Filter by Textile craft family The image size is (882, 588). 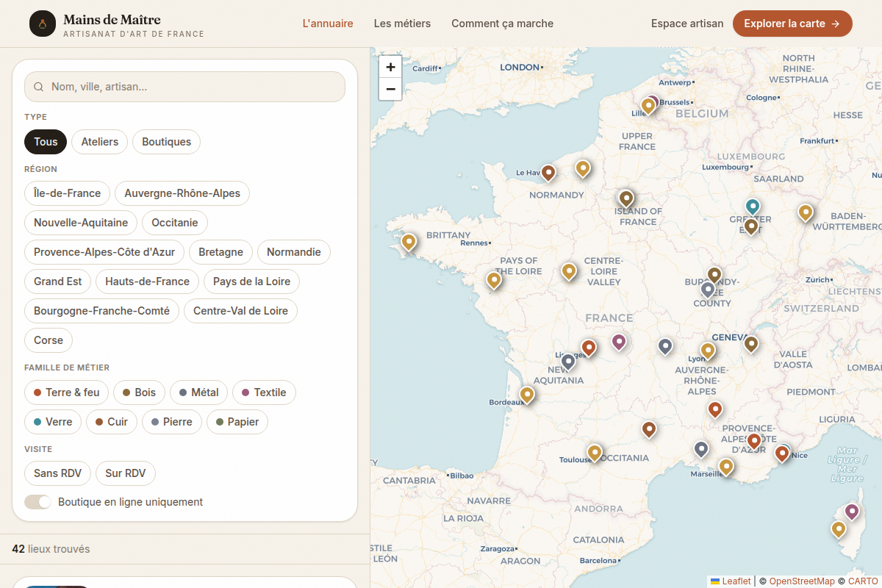pos(264,392)
